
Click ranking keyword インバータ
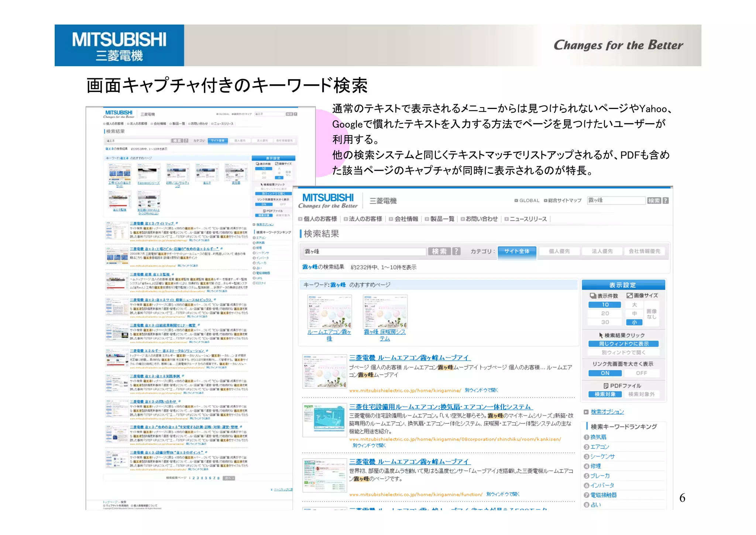(x=602, y=485)
